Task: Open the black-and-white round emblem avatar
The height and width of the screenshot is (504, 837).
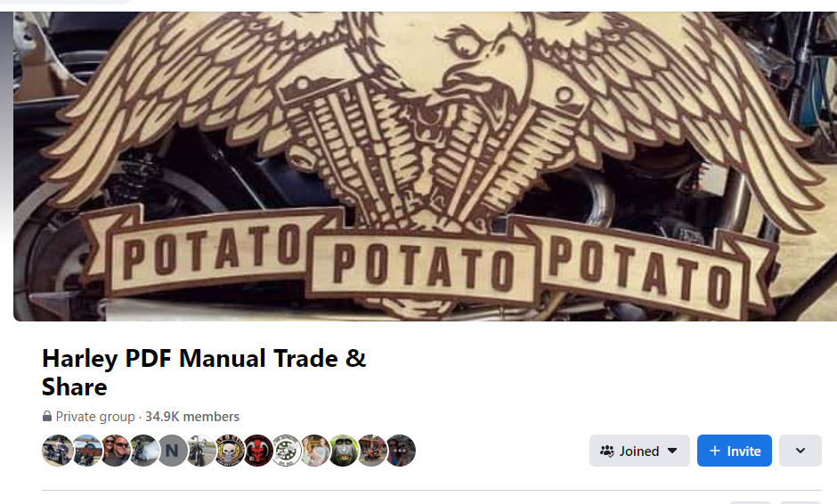Action: 287,451
